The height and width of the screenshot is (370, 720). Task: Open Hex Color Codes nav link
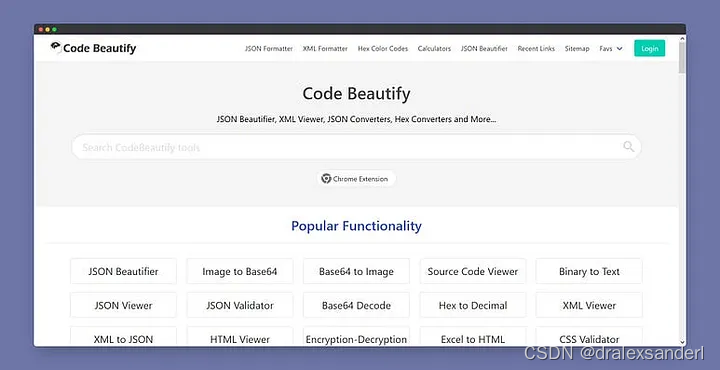pos(382,48)
